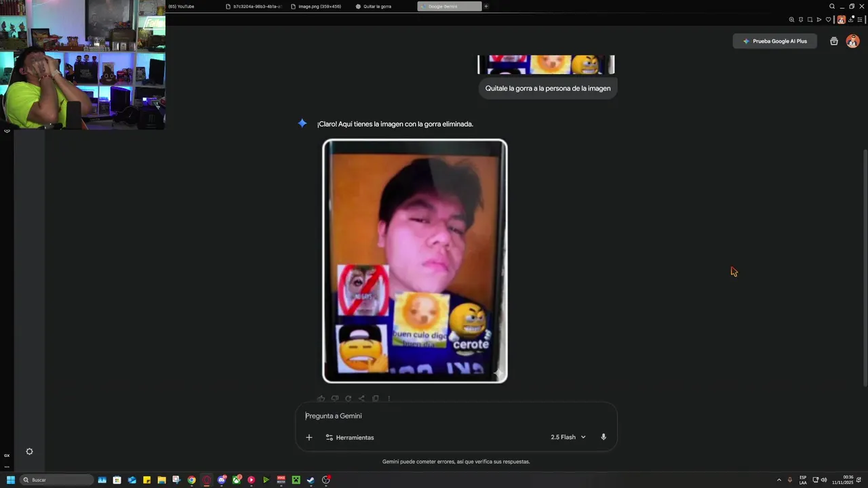Open the generated image without the cap
Screen dimensions: 868x488
[415, 261]
